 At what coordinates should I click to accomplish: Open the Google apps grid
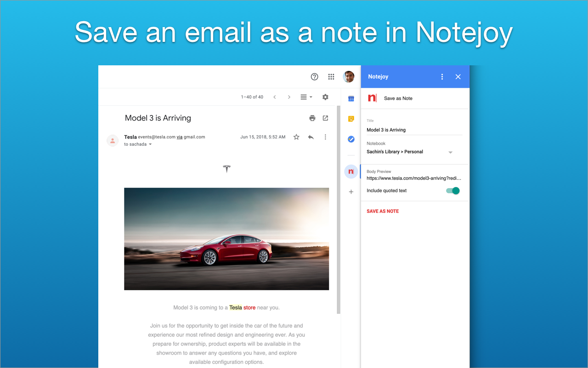point(331,77)
